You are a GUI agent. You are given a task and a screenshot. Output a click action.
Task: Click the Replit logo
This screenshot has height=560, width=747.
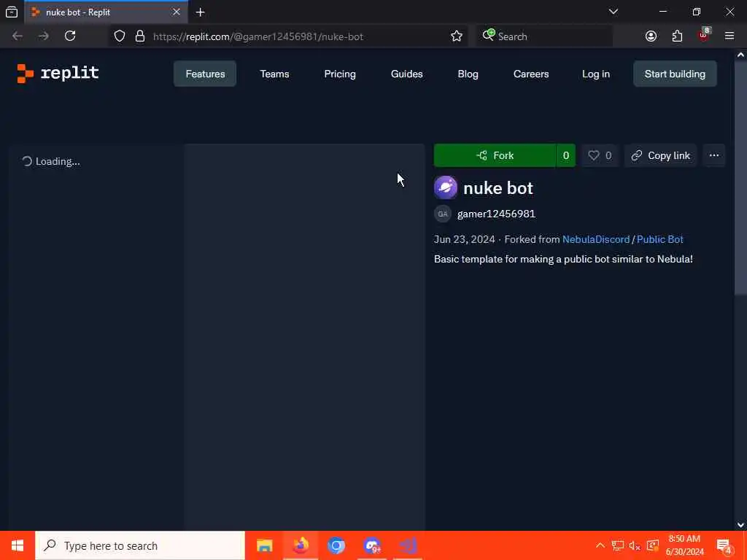[x=58, y=74]
